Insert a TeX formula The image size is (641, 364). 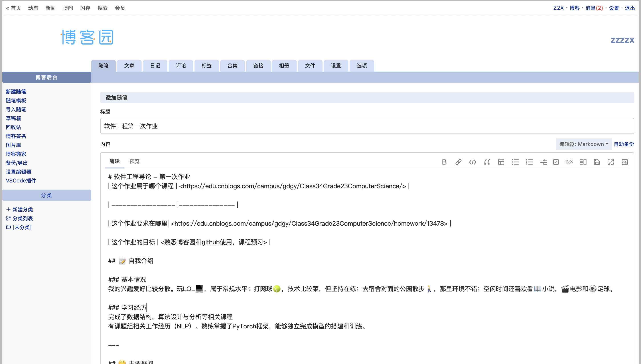(x=569, y=162)
